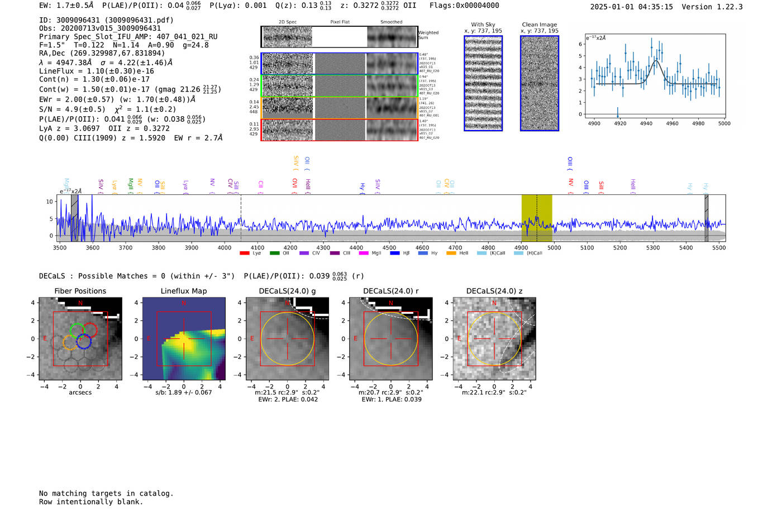Click the red circle in Fiber Positions
Viewport: 782px width, 532px height.
tap(90, 330)
